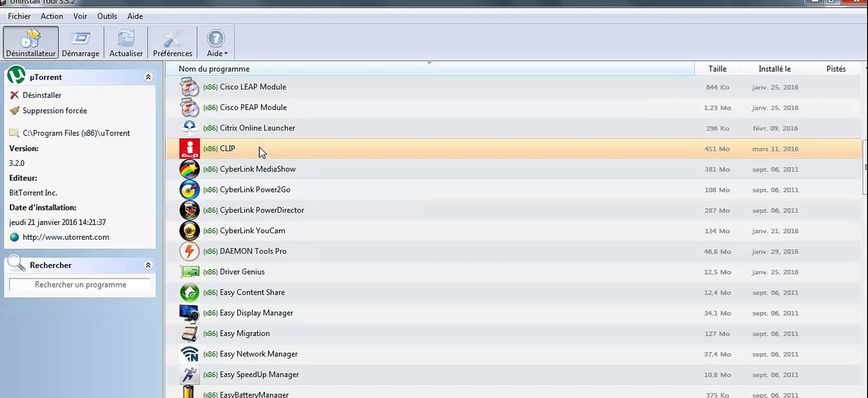This screenshot has height=398, width=868.
Task: Open the Désinstallateur toolbar tab
Action: [x=31, y=43]
